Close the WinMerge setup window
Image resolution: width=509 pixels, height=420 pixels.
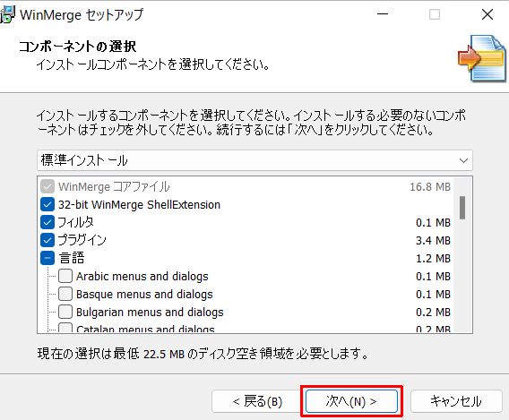(487, 14)
